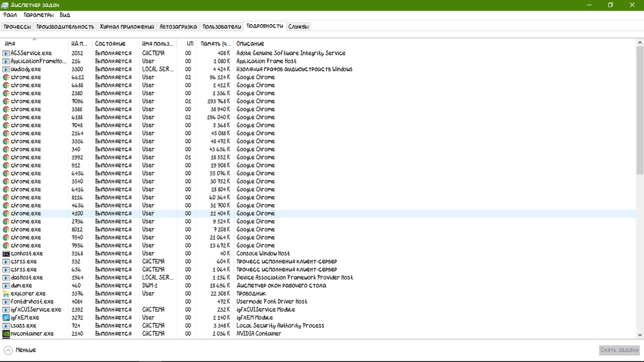Screen dimensions: 644x362
Task: Click description 'Local Security Authority Process'
Action: tap(280, 326)
